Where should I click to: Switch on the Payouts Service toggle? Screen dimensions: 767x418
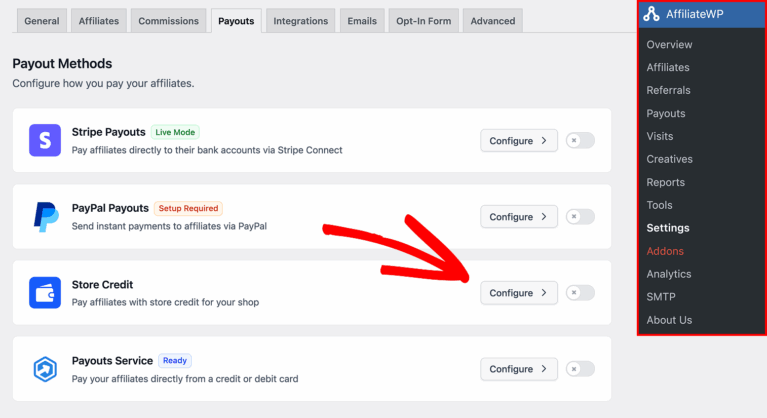[x=580, y=369]
